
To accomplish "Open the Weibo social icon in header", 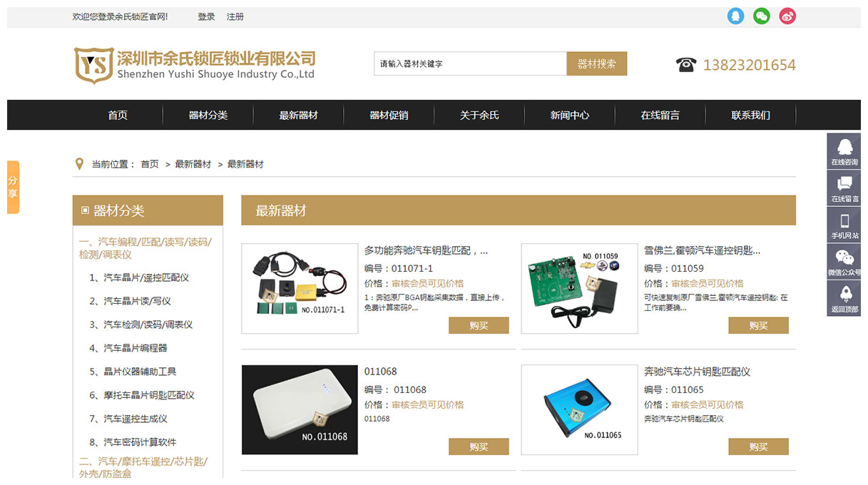I will pos(787,16).
